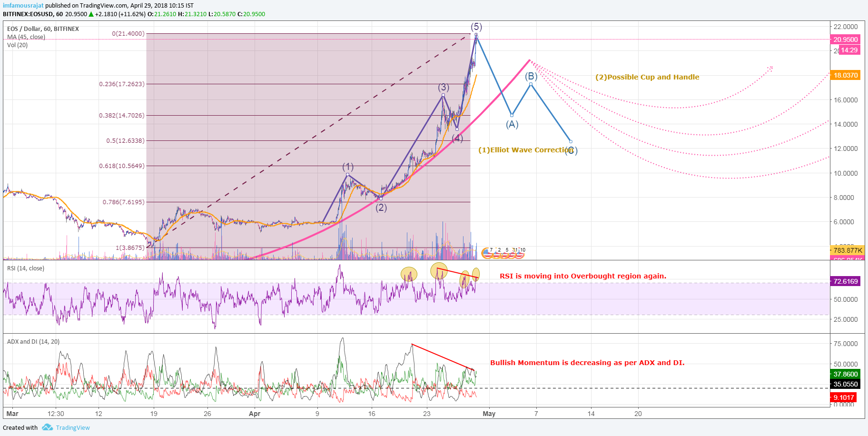Click the C:20.9500 close price value
This screenshot has height=436, width=868.
pos(251,14)
